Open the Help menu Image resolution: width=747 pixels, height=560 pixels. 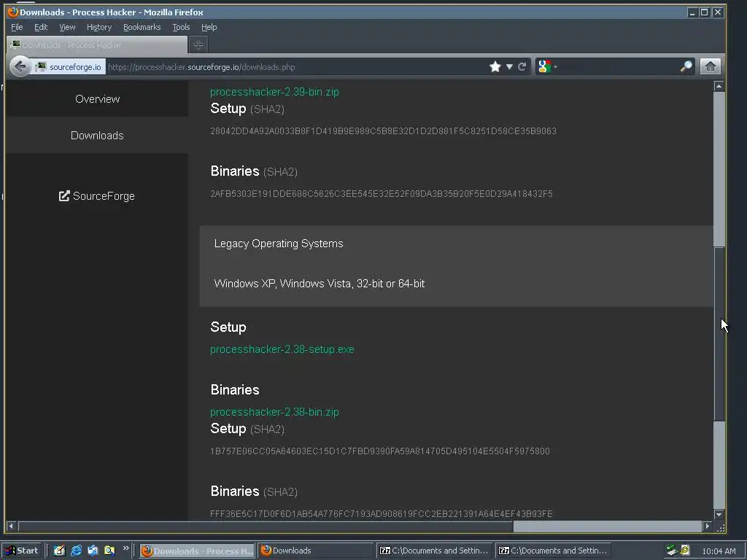coord(209,27)
